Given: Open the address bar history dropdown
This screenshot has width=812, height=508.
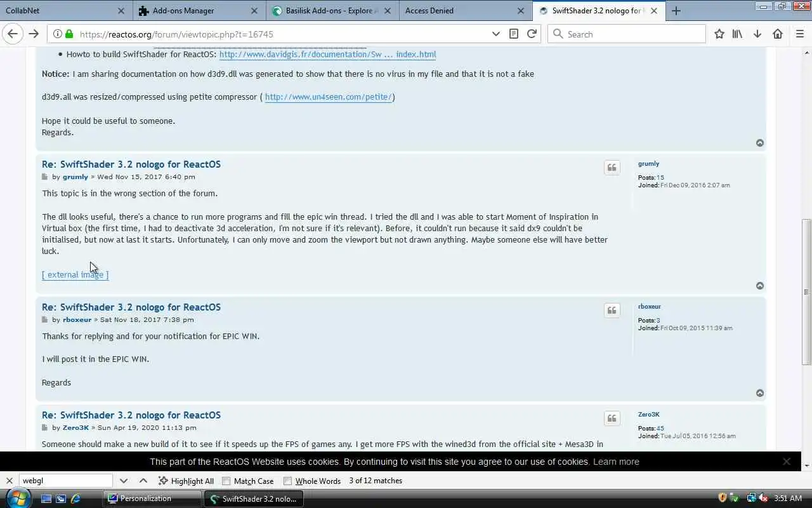Looking at the screenshot, I should point(496,34).
